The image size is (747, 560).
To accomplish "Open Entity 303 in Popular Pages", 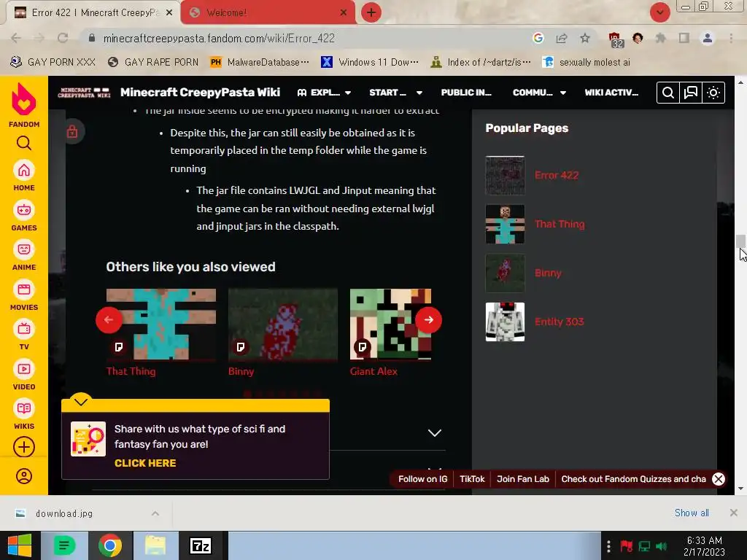I will (560, 322).
